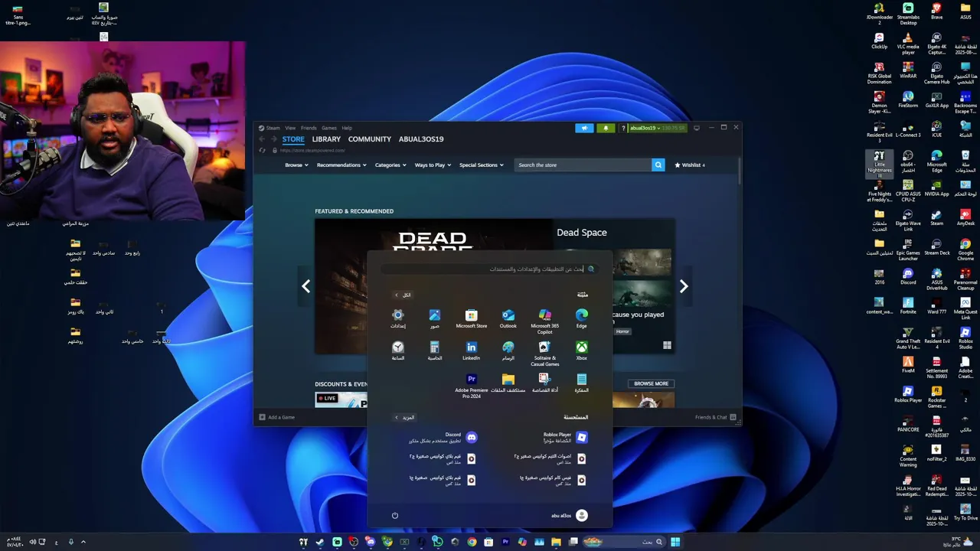The width and height of the screenshot is (980, 551).
Task: Expand Special Sections dropdown
Action: pyautogui.click(x=482, y=165)
